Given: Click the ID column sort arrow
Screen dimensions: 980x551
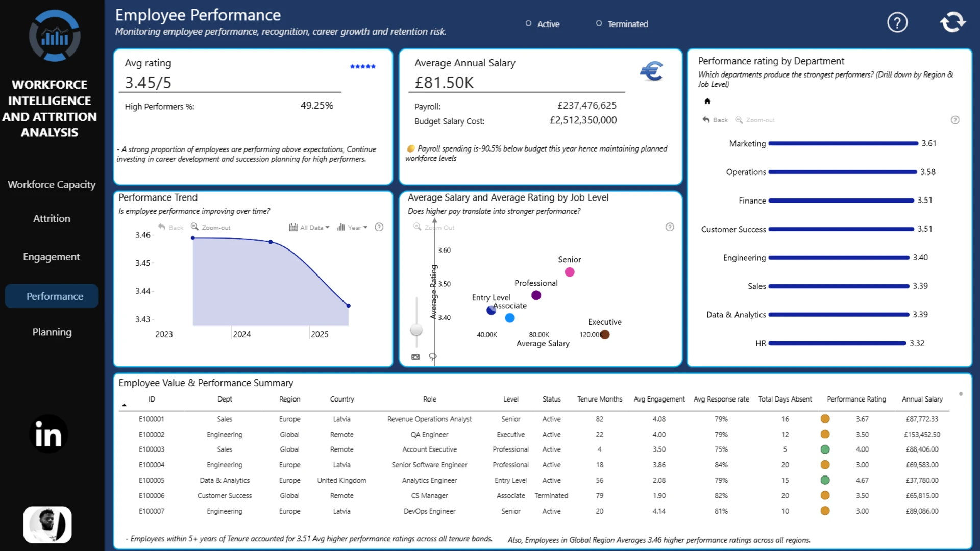Looking at the screenshot, I should pyautogui.click(x=124, y=405).
